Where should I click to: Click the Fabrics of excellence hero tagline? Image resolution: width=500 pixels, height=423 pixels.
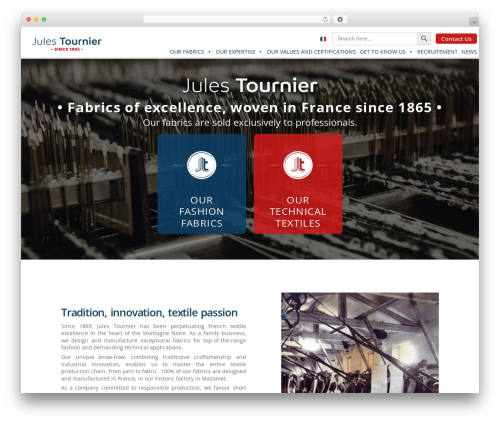tap(250, 108)
